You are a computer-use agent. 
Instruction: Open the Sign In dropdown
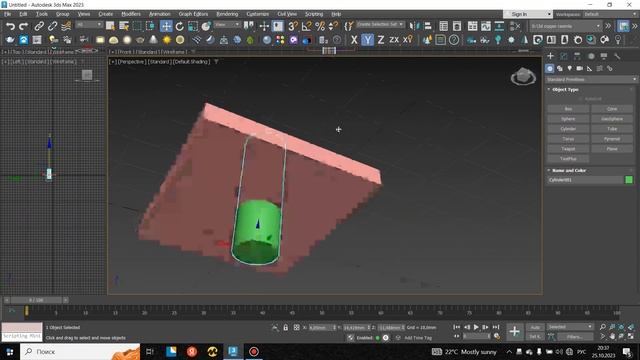click(x=528, y=14)
